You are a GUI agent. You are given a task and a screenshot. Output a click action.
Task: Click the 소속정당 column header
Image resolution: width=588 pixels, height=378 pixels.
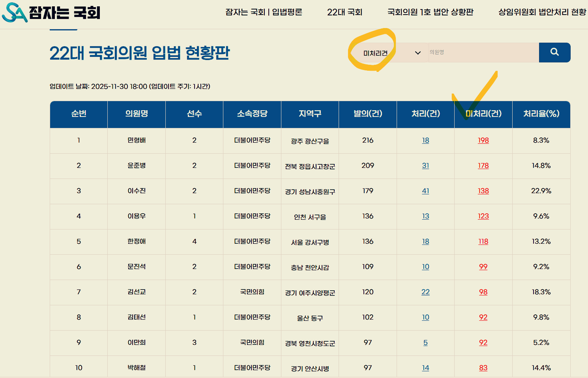coord(252,114)
